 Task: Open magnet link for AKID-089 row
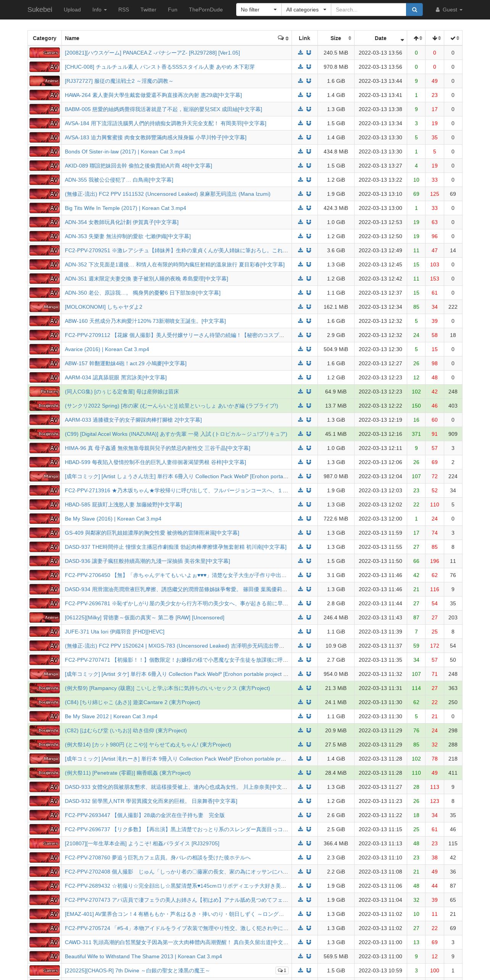pyautogui.click(x=309, y=166)
